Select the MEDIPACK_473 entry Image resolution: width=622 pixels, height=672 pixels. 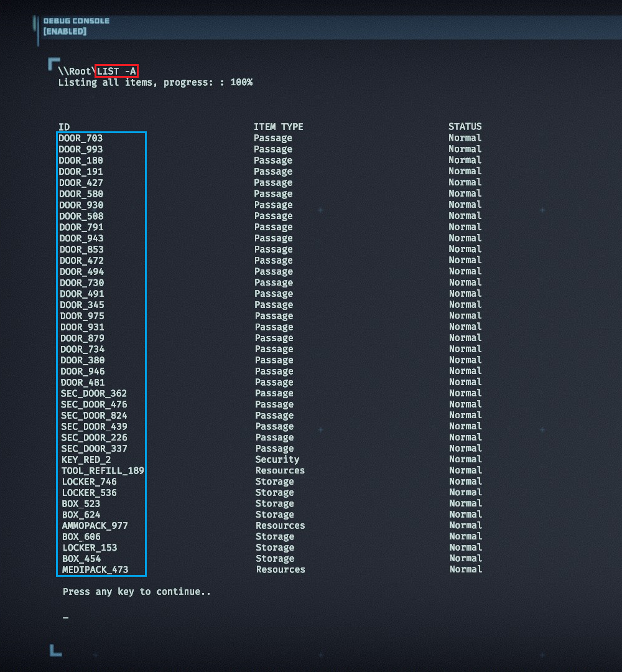coord(95,570)
